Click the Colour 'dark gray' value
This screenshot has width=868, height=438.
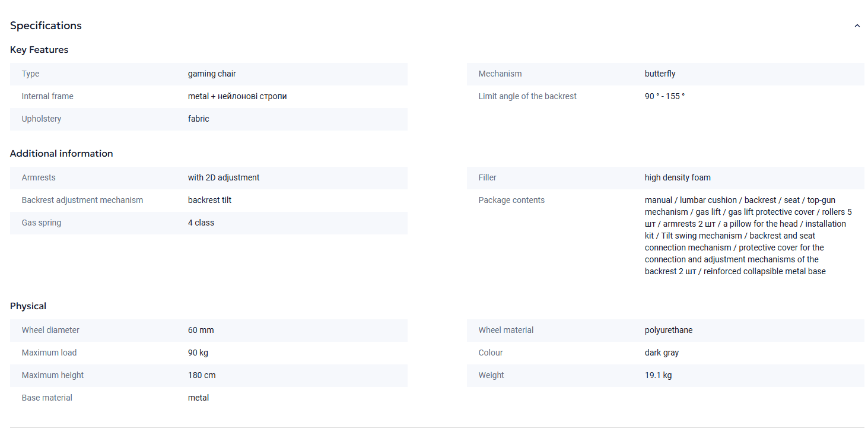click(662, 353)
